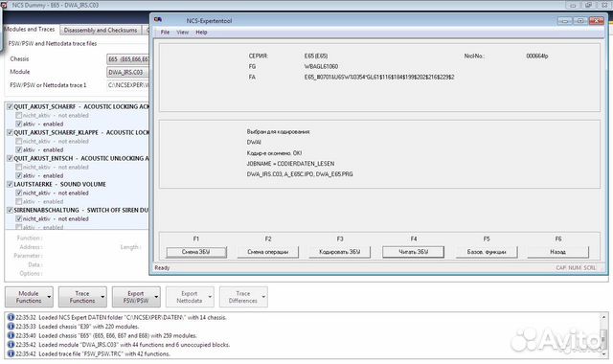Image resolution: width=613 pixels, height=364 pixels.
Task: Open the Export Nettodata dropdown arrow
Action: click(x=210, y=297)
